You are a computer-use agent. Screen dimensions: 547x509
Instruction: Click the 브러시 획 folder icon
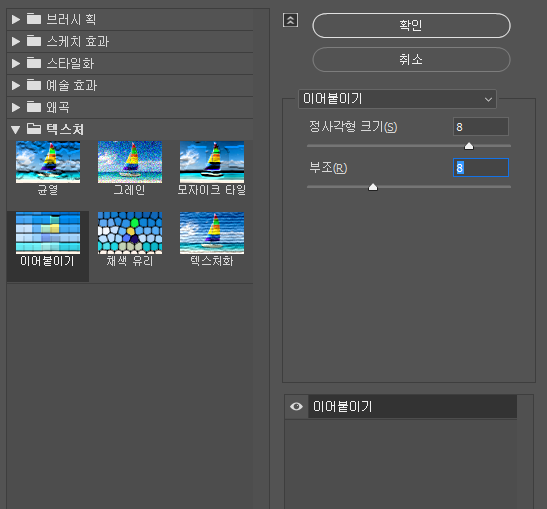click(34, 19)
